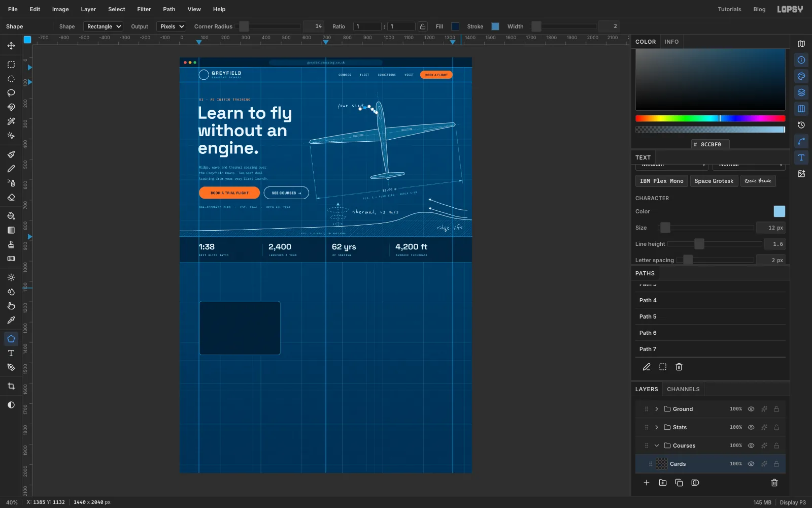Delete the selected path with trash icon
Image resolution: width=812 pixels, height=508 pixels.
pos(679,367)
